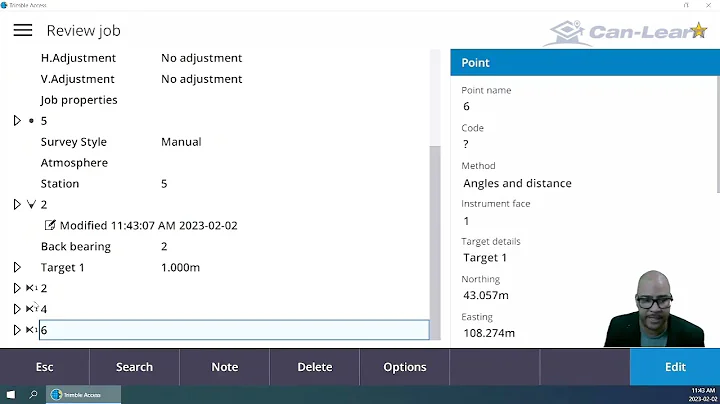Click the observation icon for point 4
720x404 pixels.
coord(31,309)
